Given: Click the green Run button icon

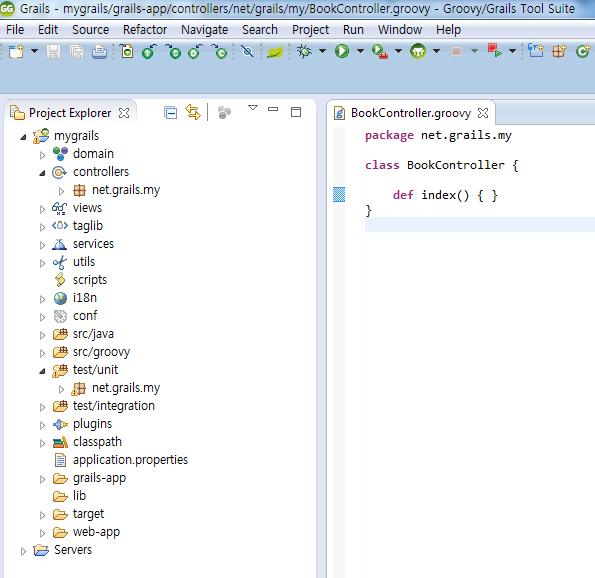Looking at the screenshot, I should [x=342, y=51].
